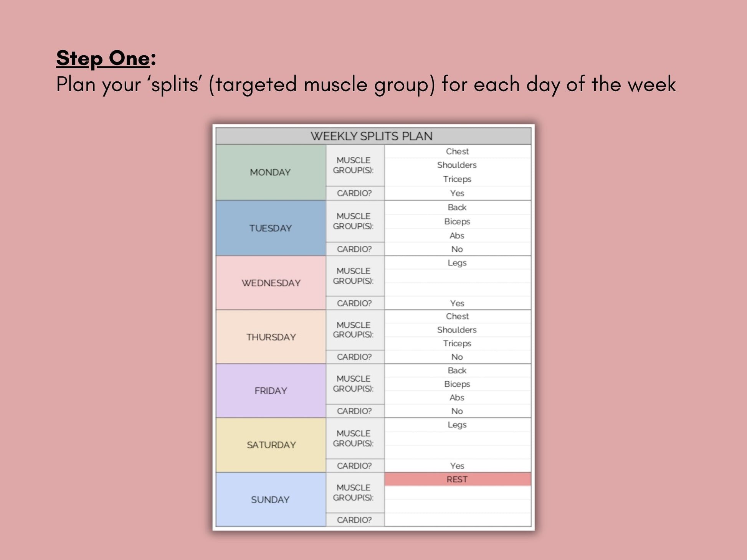
Task: Click Tuesday's 'MUSCLE GROUP(S):' label cell
Action: pyautogui.click(x=354, y=221)
